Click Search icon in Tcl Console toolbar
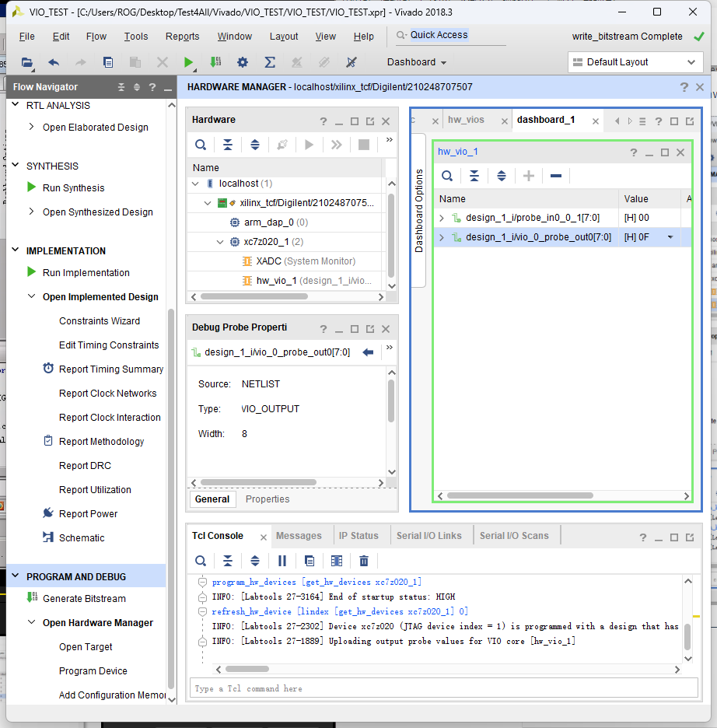The image size is (717, 728). click(x=201, y=561)
